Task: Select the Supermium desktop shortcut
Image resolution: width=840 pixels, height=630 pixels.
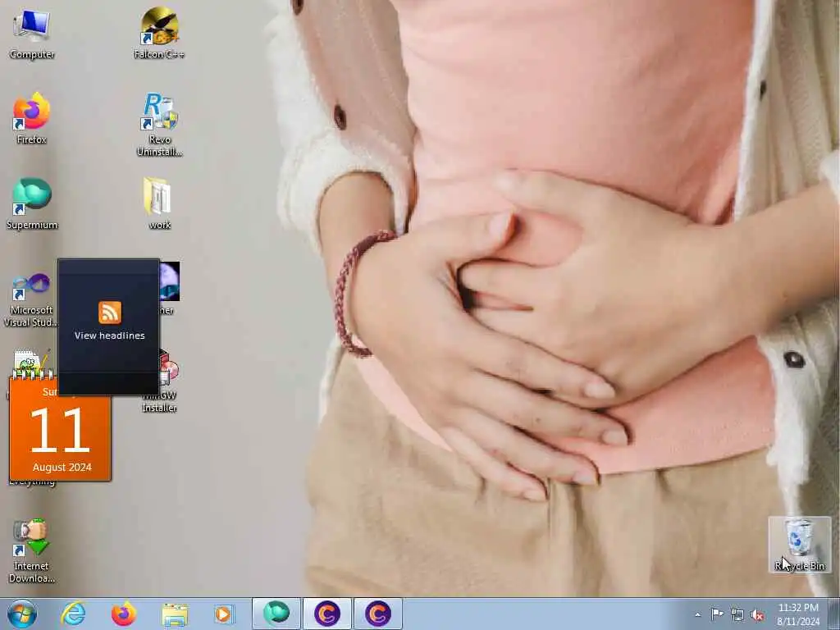Action: tap(32, 204)
